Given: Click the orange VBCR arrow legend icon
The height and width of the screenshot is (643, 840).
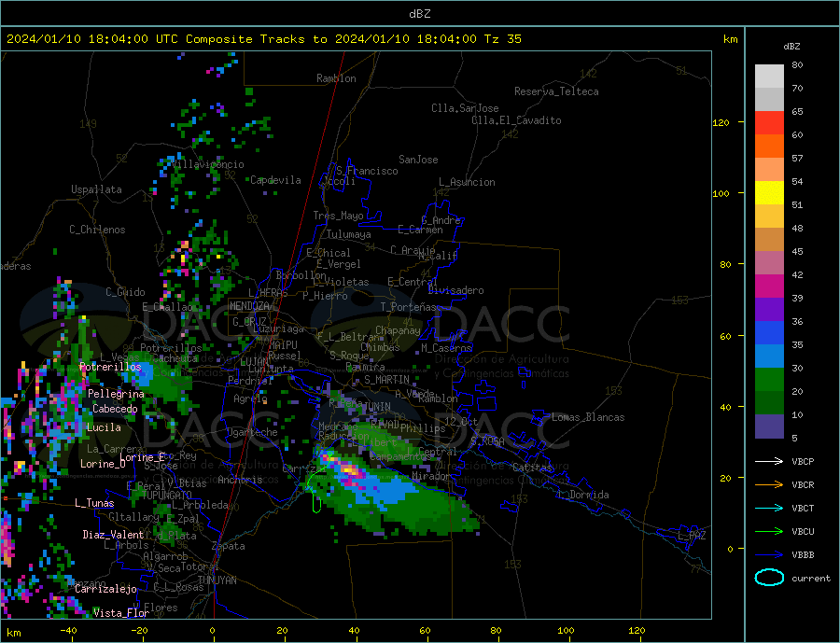Looking at the screenshot, I should (769, 485).
